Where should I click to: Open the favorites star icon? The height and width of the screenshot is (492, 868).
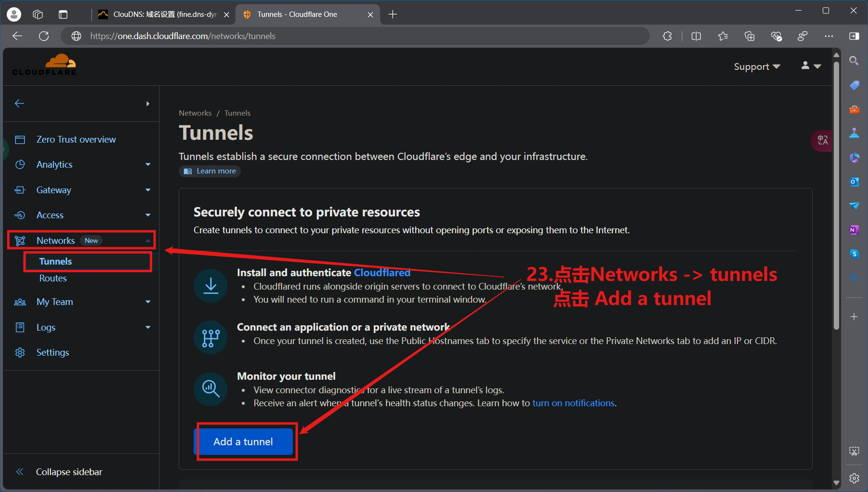coord(723,36)
